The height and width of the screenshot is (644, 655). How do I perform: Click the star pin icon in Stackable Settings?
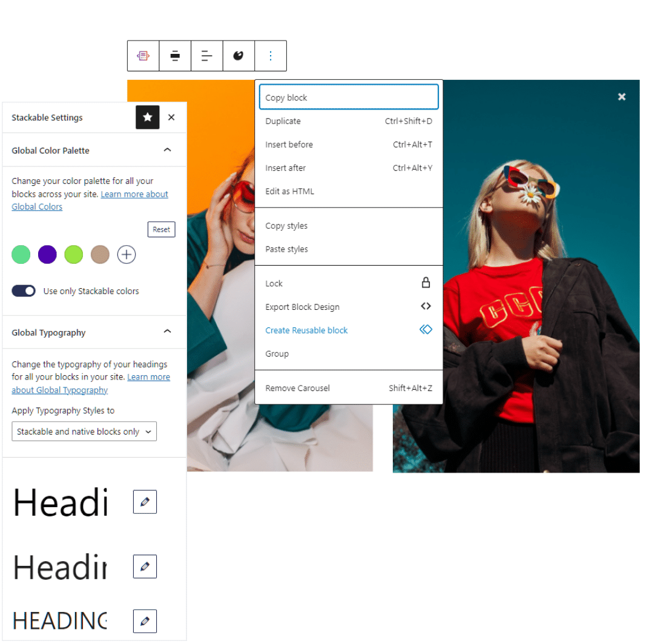click(148, 117)
